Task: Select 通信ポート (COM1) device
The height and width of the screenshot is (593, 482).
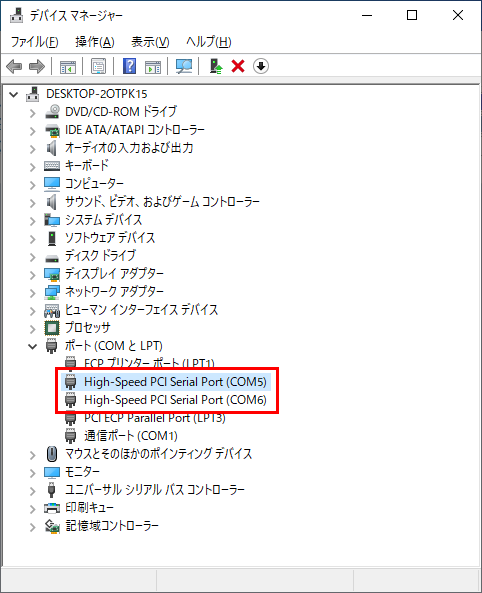Action: tap(131, 436)
